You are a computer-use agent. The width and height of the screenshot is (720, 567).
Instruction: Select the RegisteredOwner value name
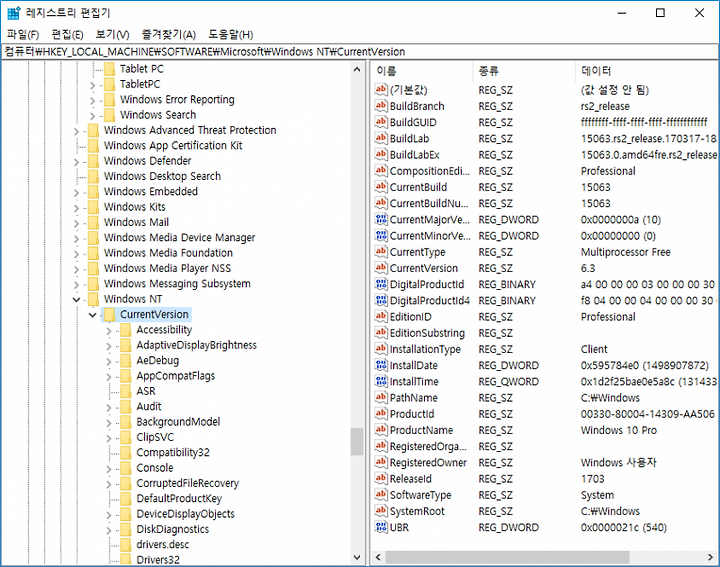[x=428, y=462]
